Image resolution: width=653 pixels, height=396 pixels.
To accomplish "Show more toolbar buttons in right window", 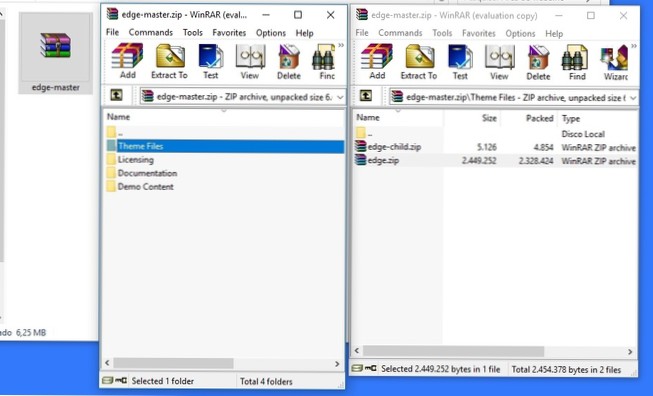I will coord(634,46).
